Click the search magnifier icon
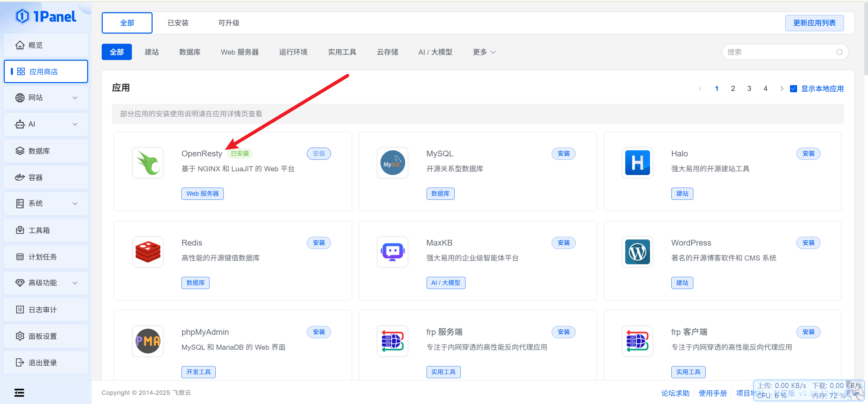 tap(840, 52)
